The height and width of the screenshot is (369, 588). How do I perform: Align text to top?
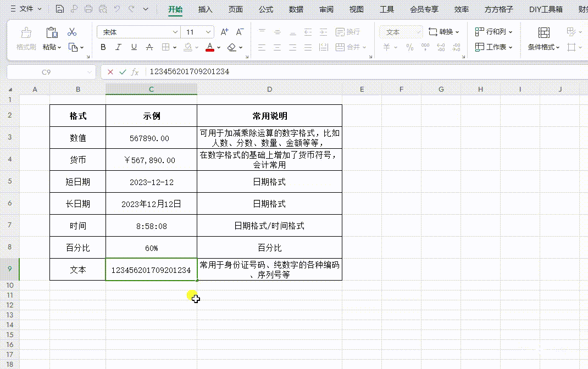(262, 32)
